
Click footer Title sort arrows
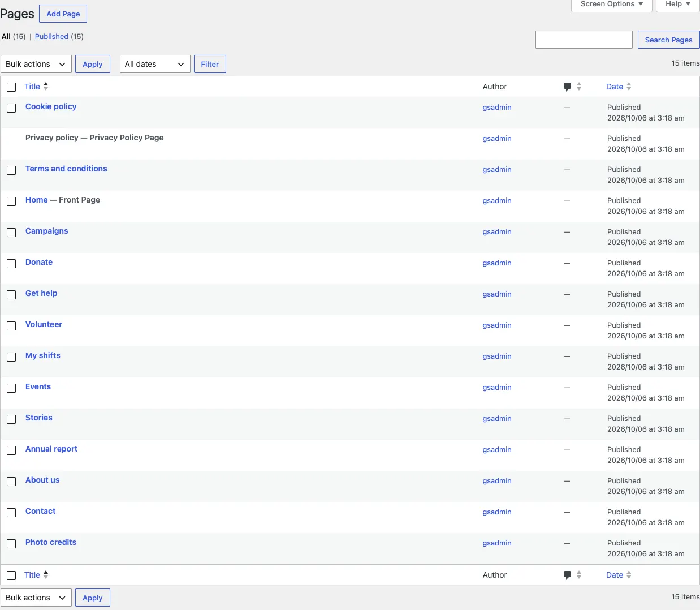pos(46,574)
